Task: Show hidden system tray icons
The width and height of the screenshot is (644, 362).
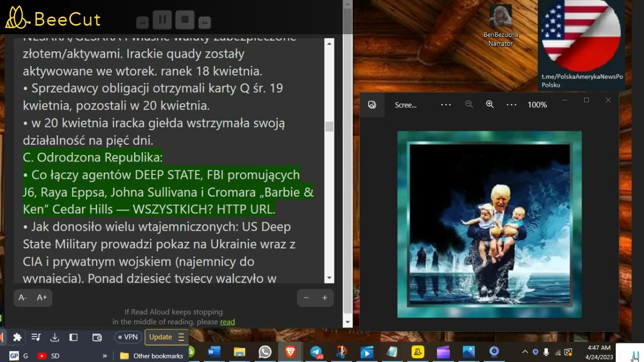Action: [525, 352]
